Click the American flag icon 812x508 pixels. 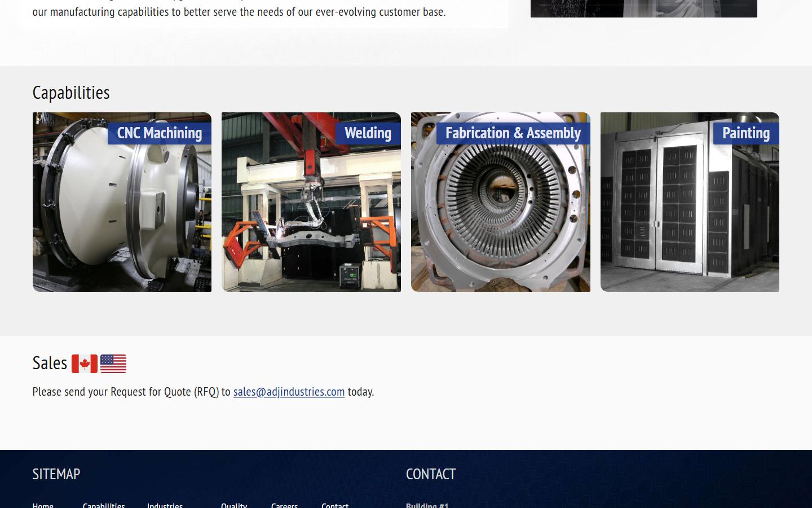(113, 364)
